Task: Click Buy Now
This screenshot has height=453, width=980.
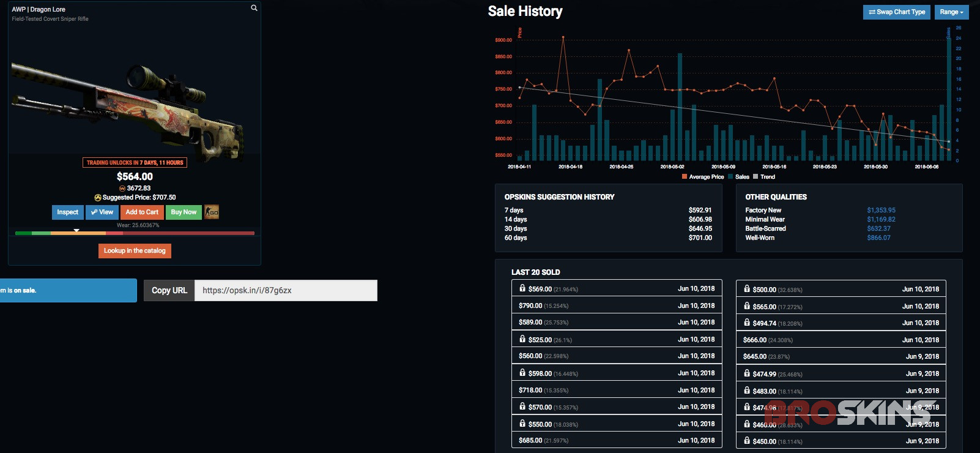Action: click(184, 212)
